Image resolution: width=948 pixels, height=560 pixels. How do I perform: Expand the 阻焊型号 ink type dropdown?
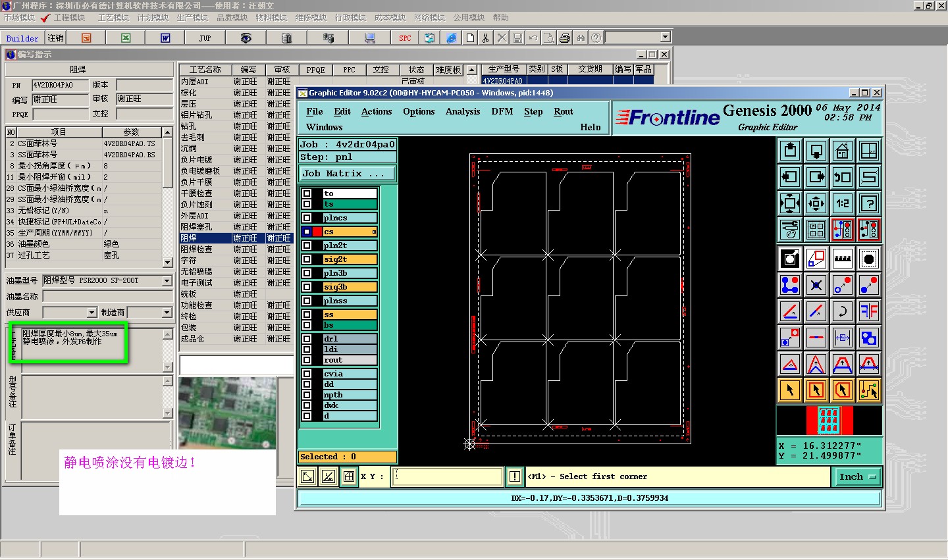167,281
